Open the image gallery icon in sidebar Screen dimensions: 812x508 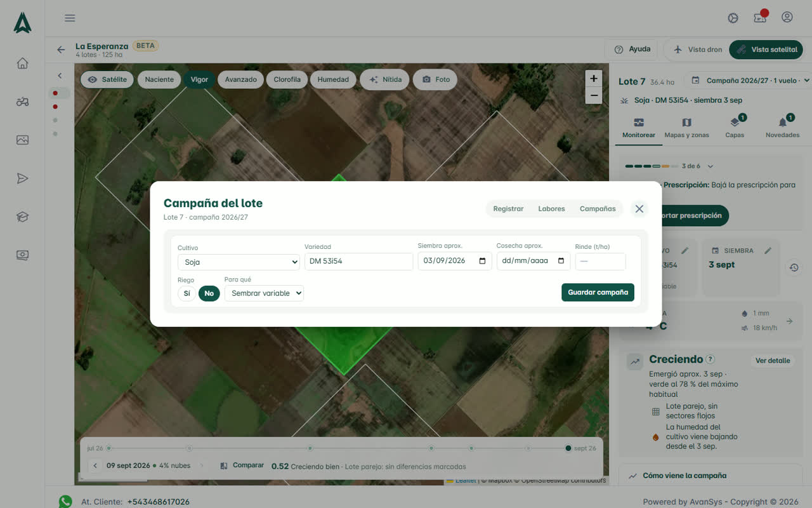(22, 140)
